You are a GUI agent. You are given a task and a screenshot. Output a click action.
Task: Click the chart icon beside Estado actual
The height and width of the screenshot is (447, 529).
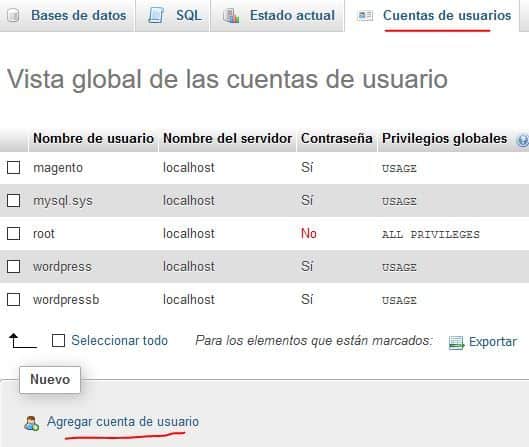pos(231,16)
